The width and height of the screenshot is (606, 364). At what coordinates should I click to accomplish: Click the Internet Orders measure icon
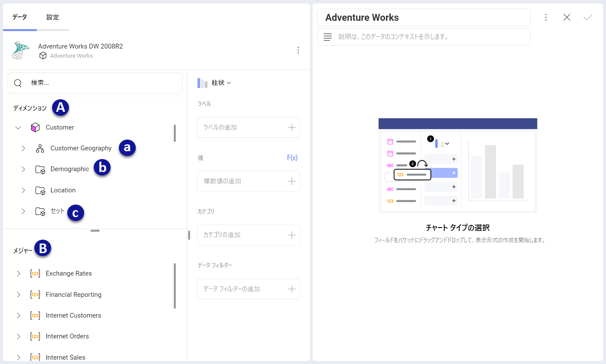36,336
